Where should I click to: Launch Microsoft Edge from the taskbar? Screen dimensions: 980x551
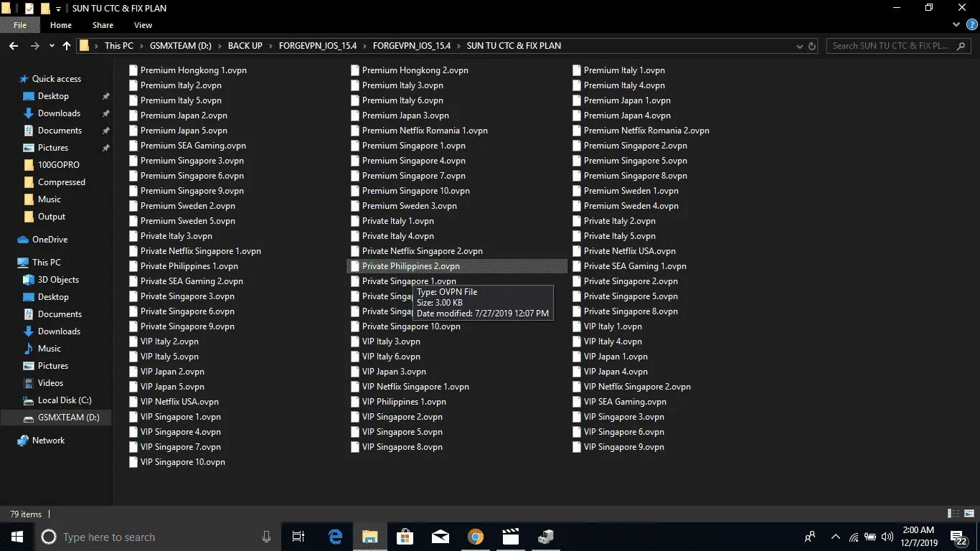(x=335, y=537)
